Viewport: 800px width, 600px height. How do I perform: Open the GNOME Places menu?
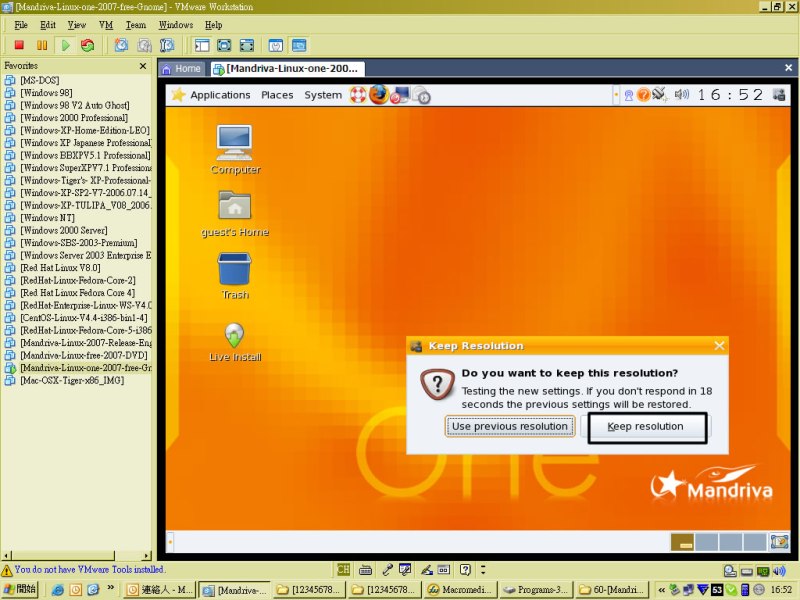[277, 95]
